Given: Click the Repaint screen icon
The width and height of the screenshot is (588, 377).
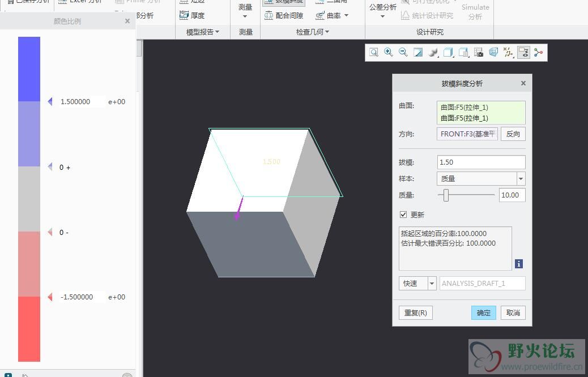Looking at the screenshot, I should pyautogui.click(x=418, y=53).
